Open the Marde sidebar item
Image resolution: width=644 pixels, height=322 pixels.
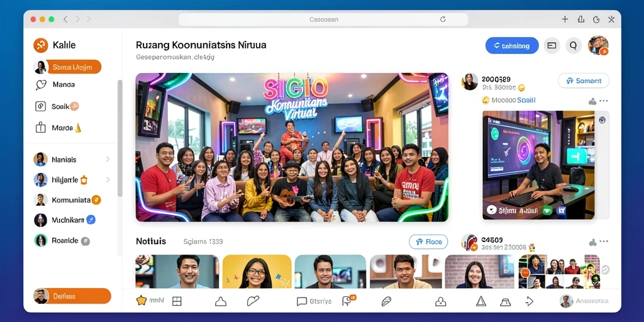pyautogui.click(x=58, y=128)
